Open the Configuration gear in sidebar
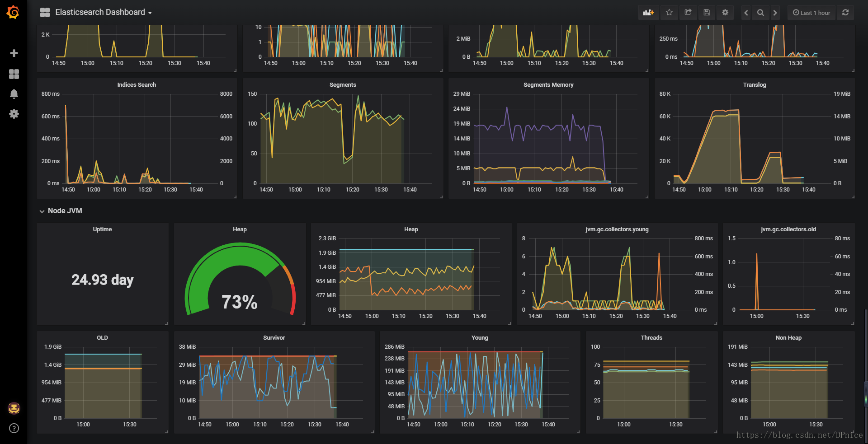Image resolution: width=868 pixels, height=444 pixels. pyautogui.click(x=14, y=114)
